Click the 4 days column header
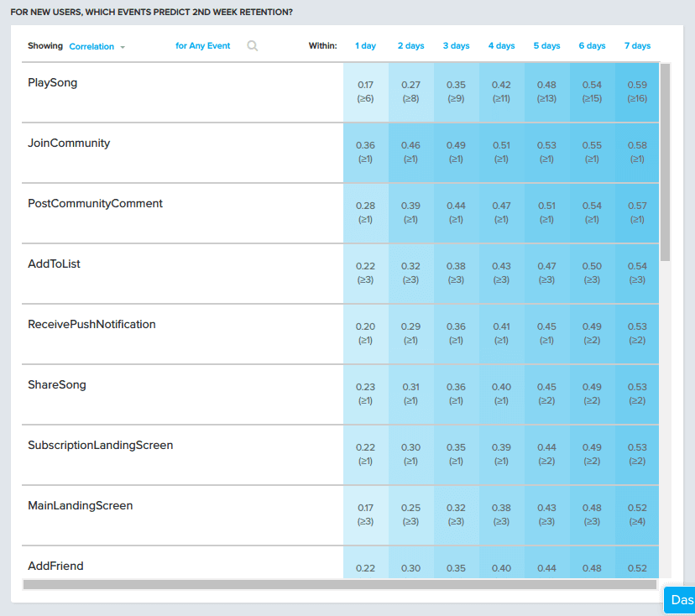This screenshot has height=616, width=695. tap(501, 46)
